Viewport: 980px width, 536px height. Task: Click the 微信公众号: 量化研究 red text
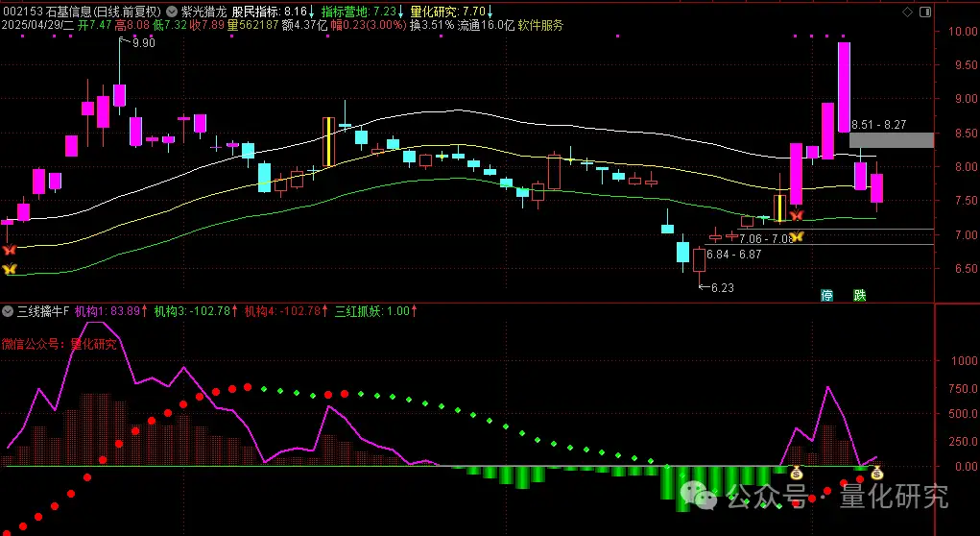(60, 344)
